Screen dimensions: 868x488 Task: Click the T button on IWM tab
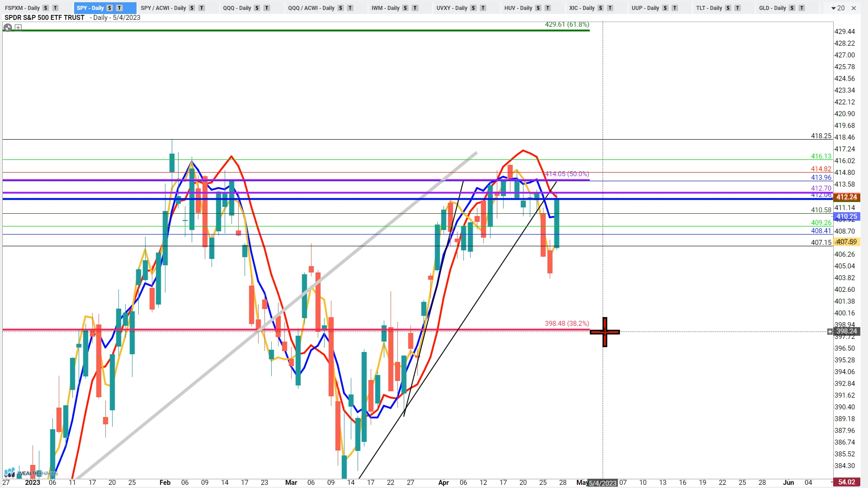tap(415, 8)
